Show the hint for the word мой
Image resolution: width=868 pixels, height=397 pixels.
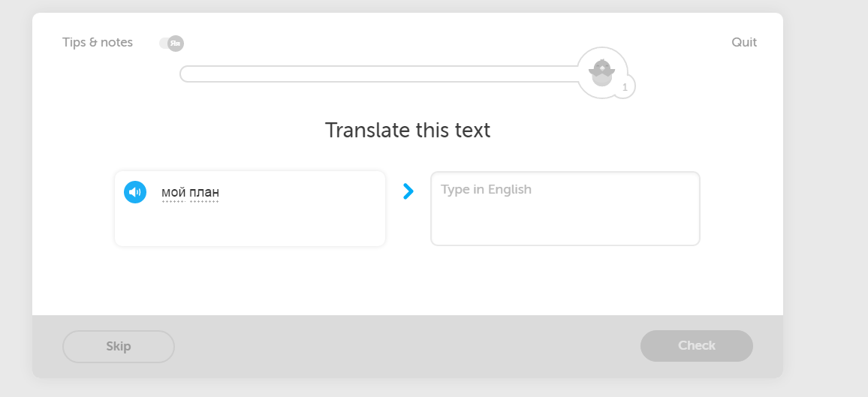point(173,193)
